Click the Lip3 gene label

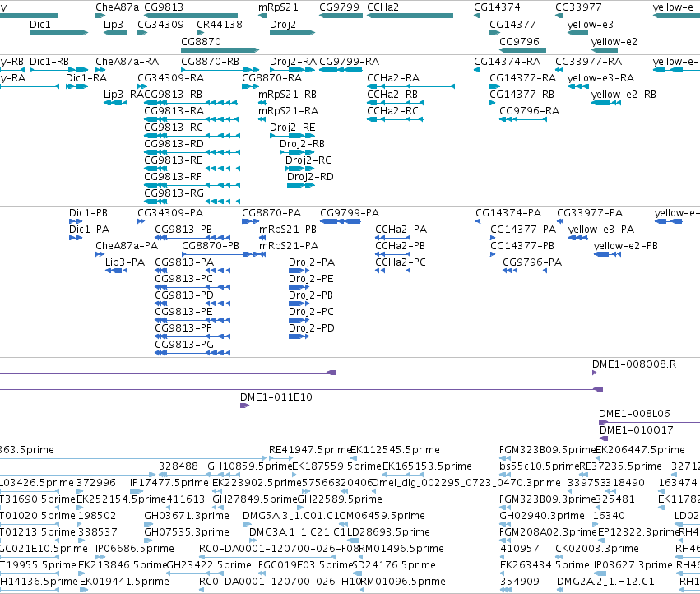[x=113, y=25]
